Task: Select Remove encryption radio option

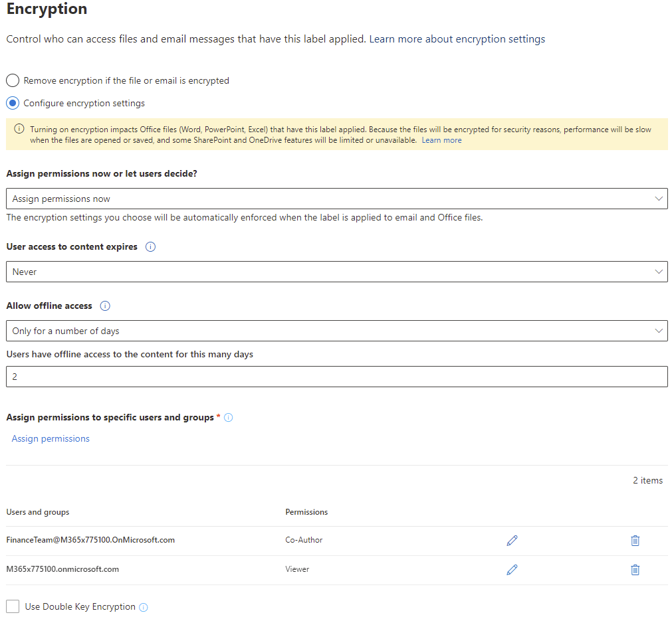Action: [13, 81]
